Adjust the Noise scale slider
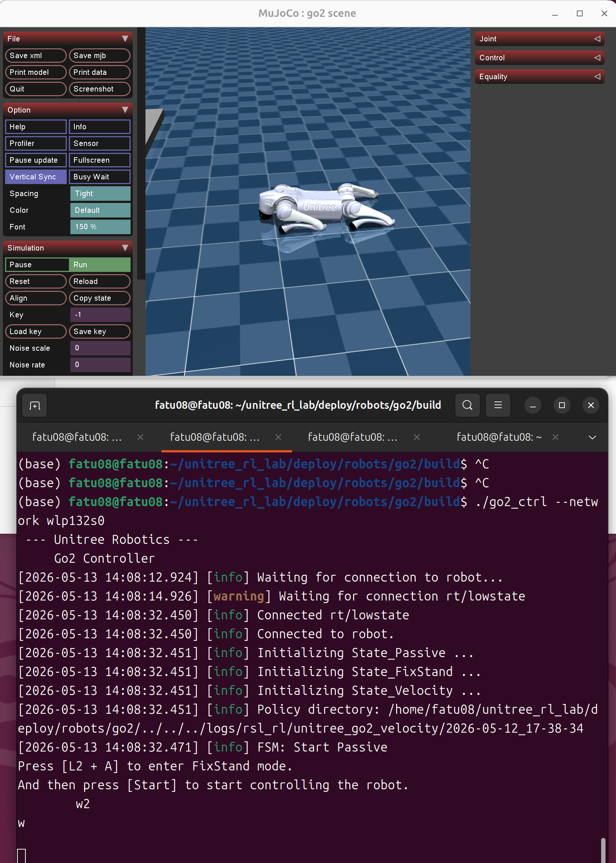Viewport: 616px width, 863px height. point(100,348)
